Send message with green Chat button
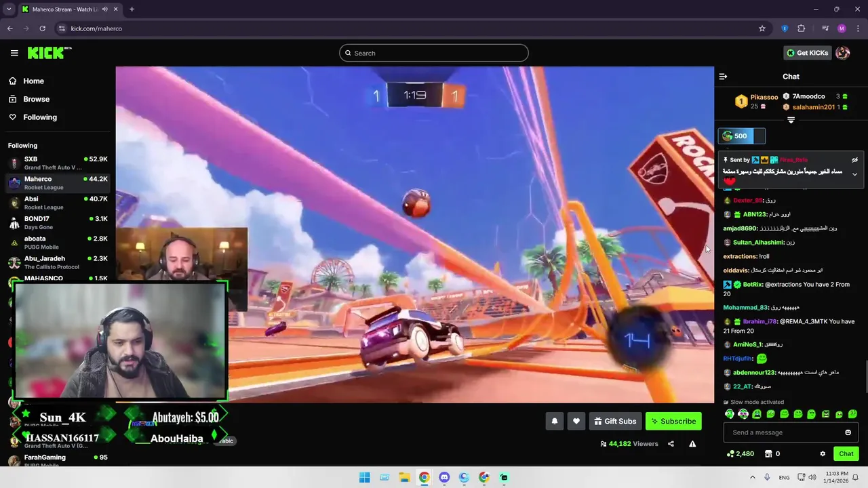This screenshot has width=868, height=488. (x=846, y=453)
